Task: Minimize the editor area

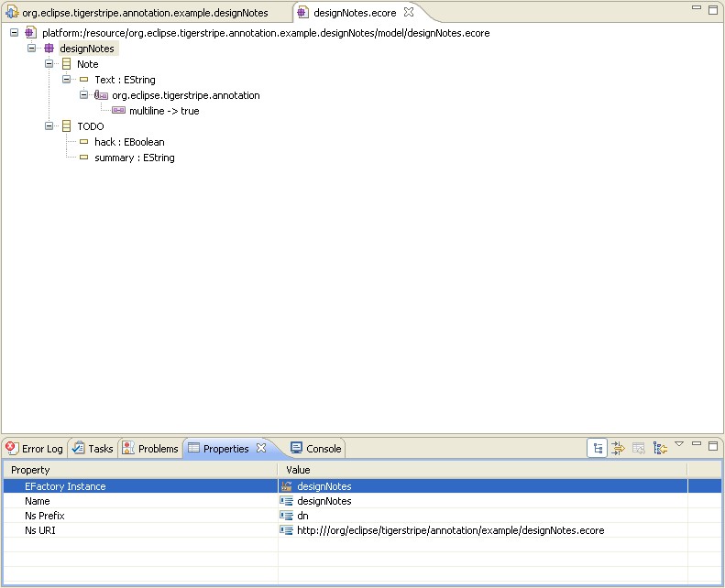Action: coord(697,7)
